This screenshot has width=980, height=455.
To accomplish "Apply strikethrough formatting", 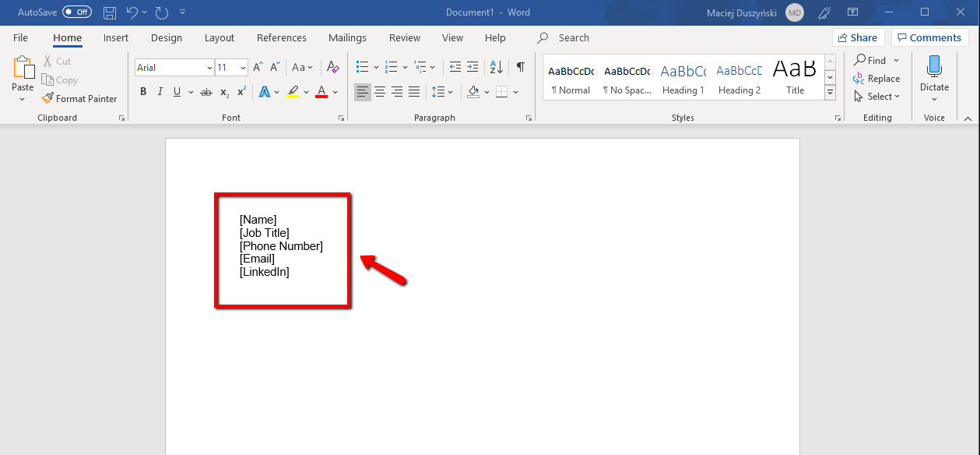I will [x=205, y=91].
